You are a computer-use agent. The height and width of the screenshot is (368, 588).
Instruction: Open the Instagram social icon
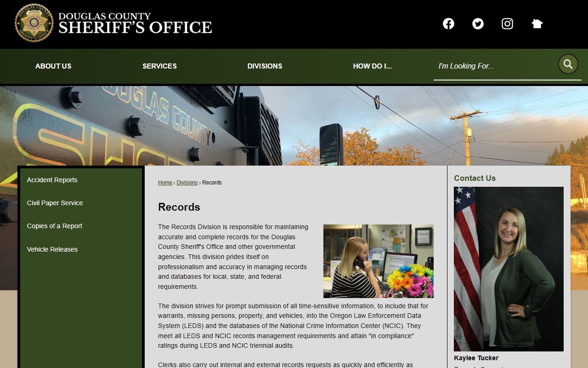pos(507,23)
